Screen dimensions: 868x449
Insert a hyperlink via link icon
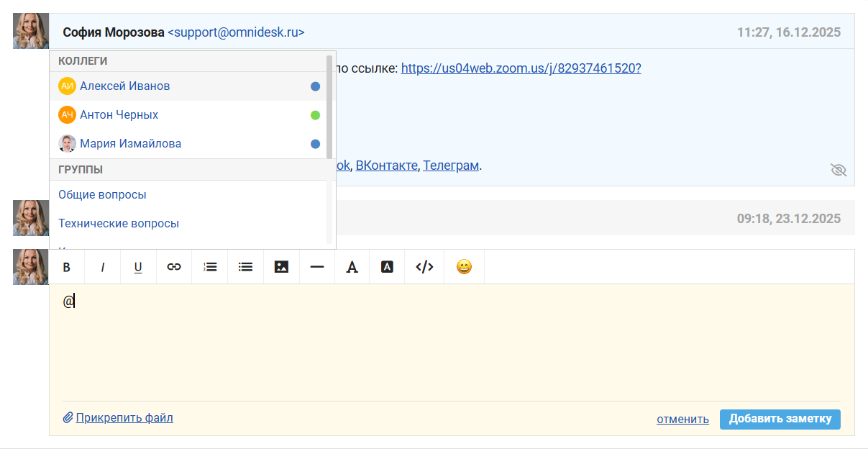(174, 267)
